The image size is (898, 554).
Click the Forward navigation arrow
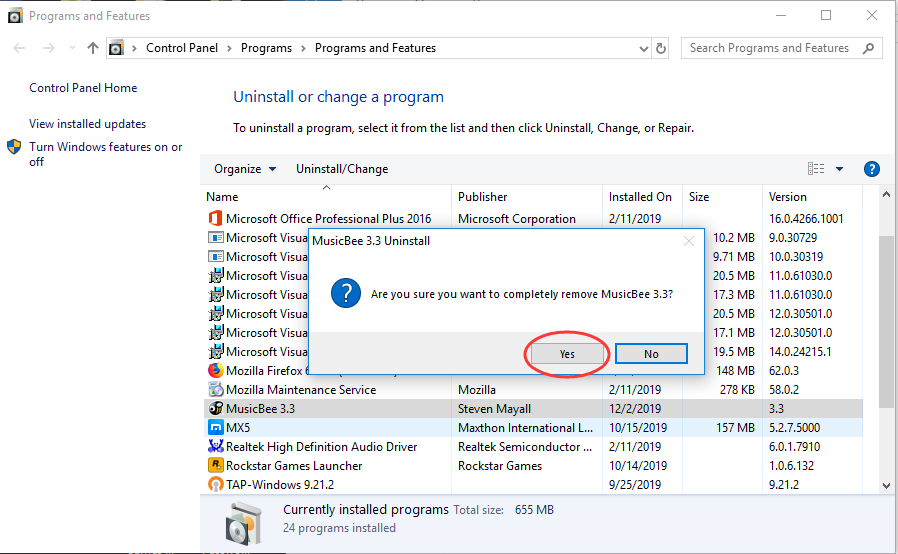(49, 48)
